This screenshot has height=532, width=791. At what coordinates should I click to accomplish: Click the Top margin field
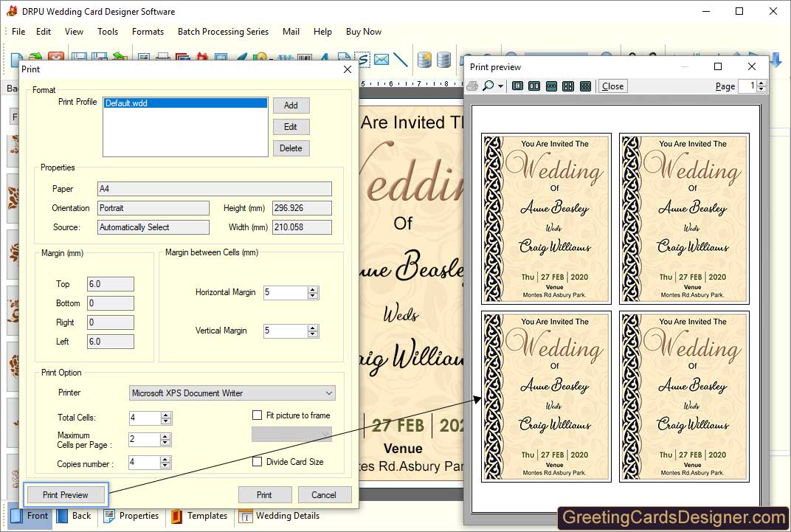coord(111,284)
